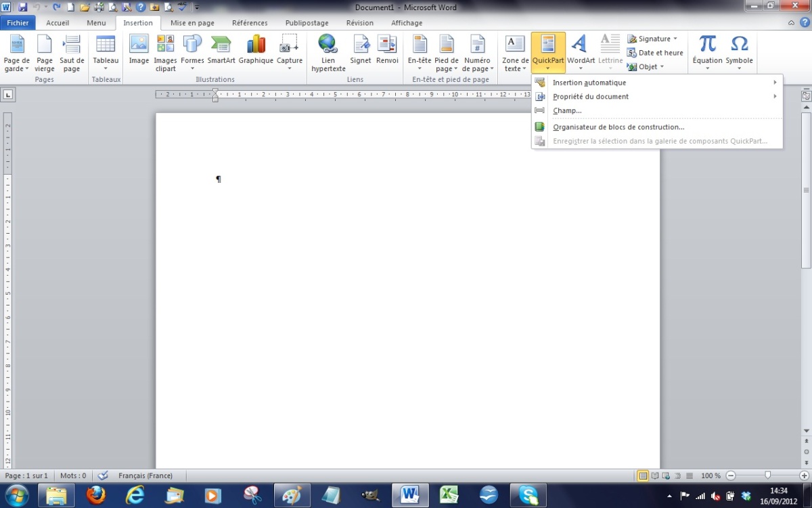Screen dimensions: 812x508
Task: Open the Formes shapes gallery
Action: coord(192,54)
